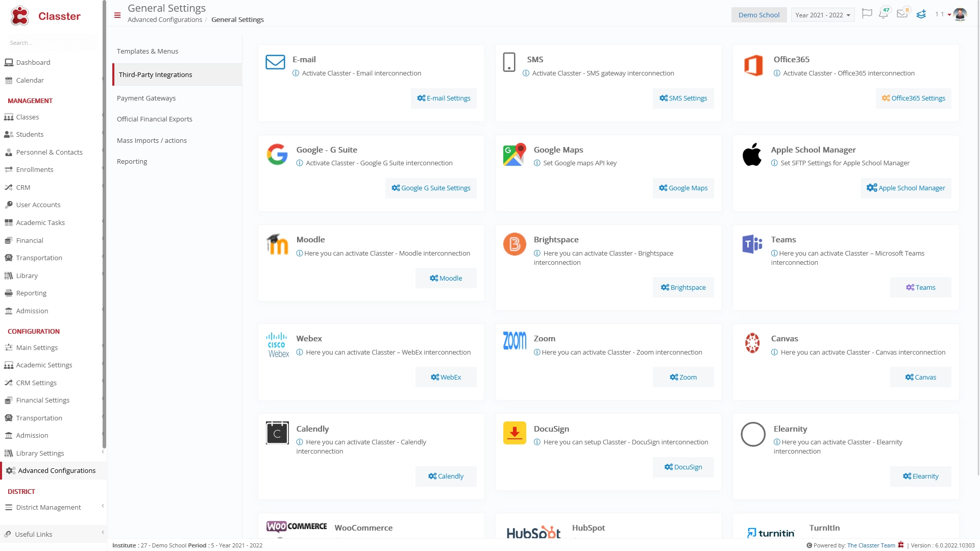Click the Brightspace logo icon
The width and height of the screenshot is (980, 551).
(514, 244)
